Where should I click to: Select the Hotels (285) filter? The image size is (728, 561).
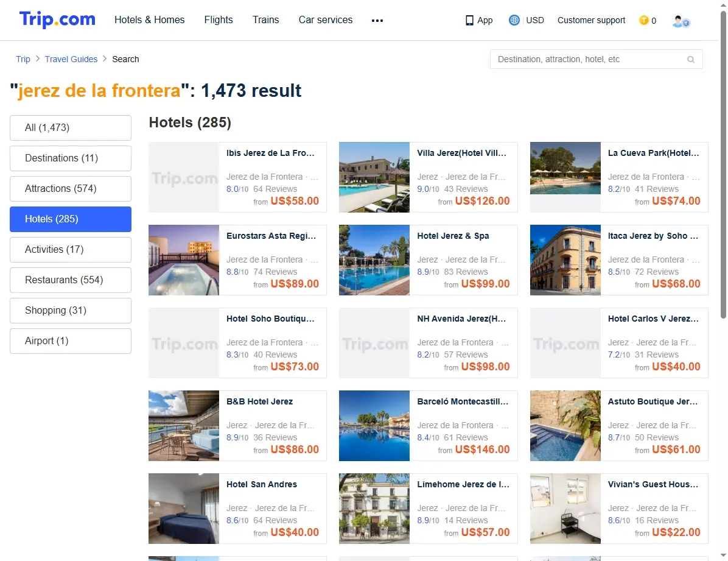pyautogui.click(x=71, y=219)
